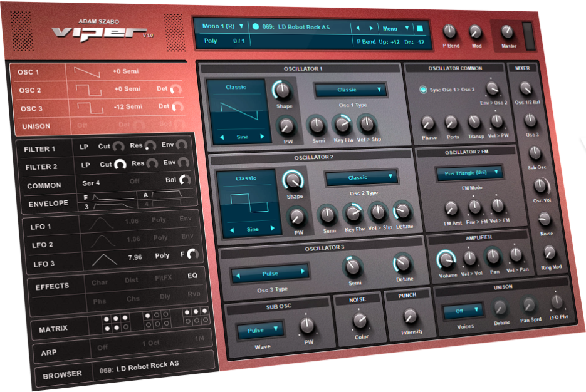Open the Osc 1 Type Classic dropdown

pos(350,90)
